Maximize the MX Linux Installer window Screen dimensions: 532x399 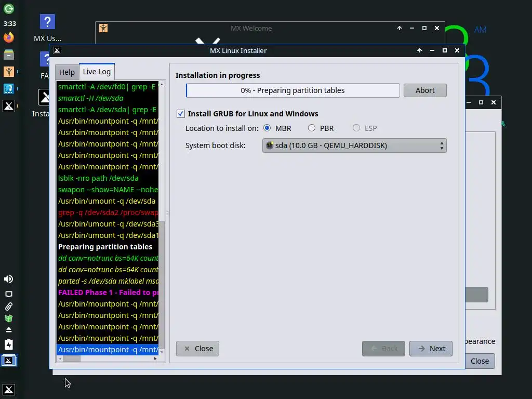445,50
